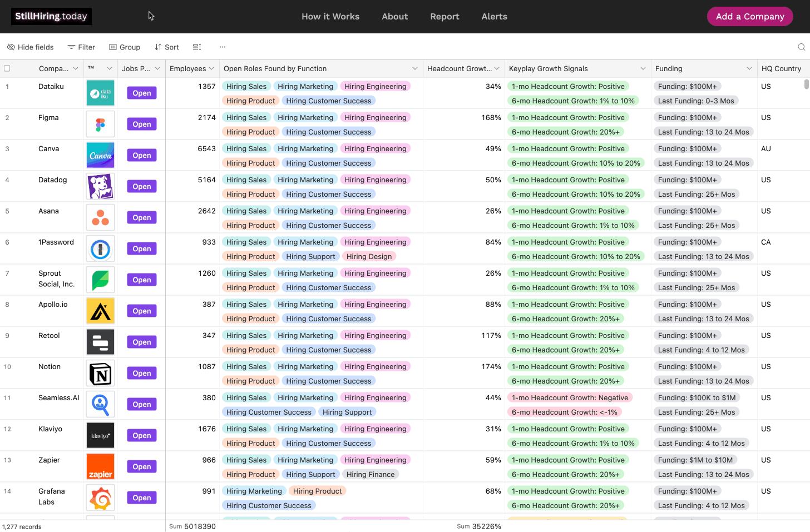Image resolution: width=810 pixels, height=532 pixels.
Task: Click the Headcount Growth sum 35226% summary
Action: click(479, 526)
